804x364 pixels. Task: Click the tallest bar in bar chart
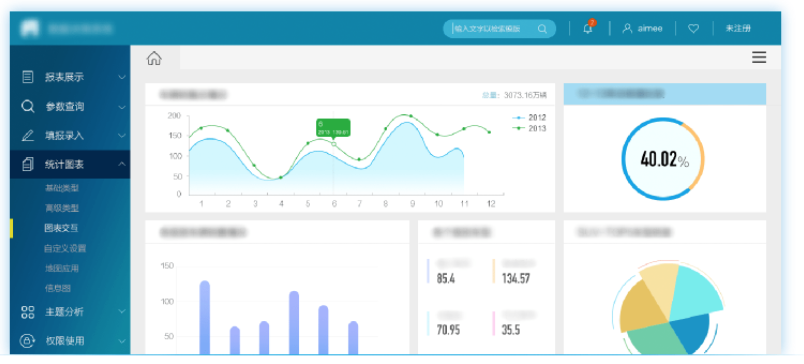pyautogui.click(x=205, y=317)
